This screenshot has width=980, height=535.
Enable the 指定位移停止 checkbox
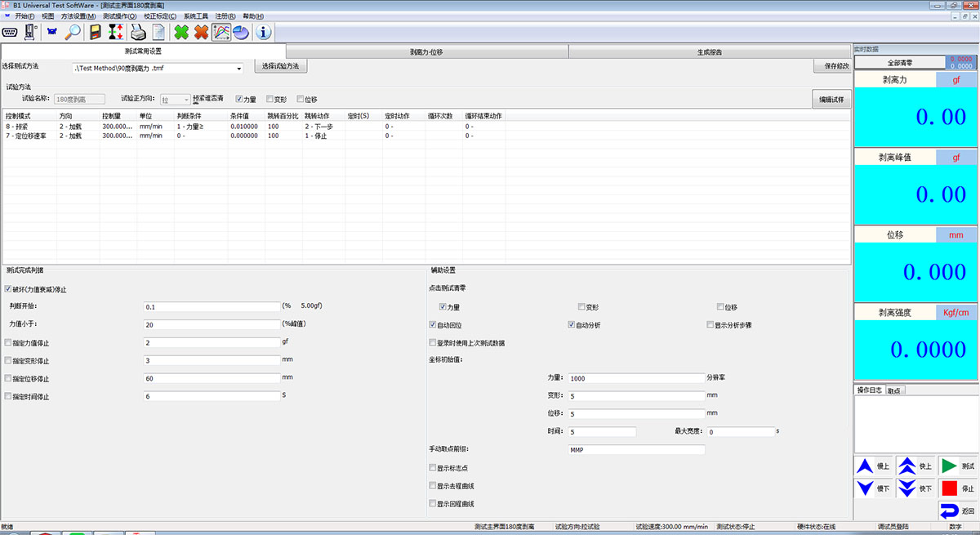pyautogui.click(x=8, y=379)
